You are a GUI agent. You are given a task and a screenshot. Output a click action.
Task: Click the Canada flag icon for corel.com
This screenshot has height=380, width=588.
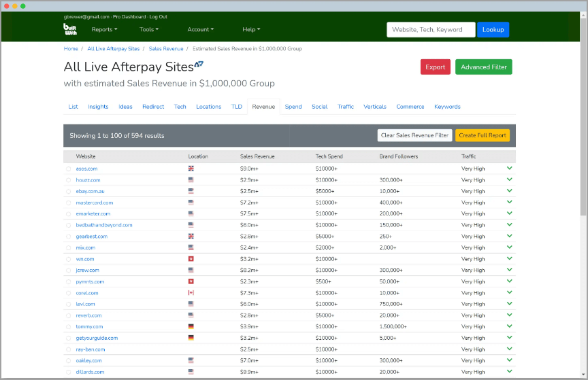tap(191, 293)
